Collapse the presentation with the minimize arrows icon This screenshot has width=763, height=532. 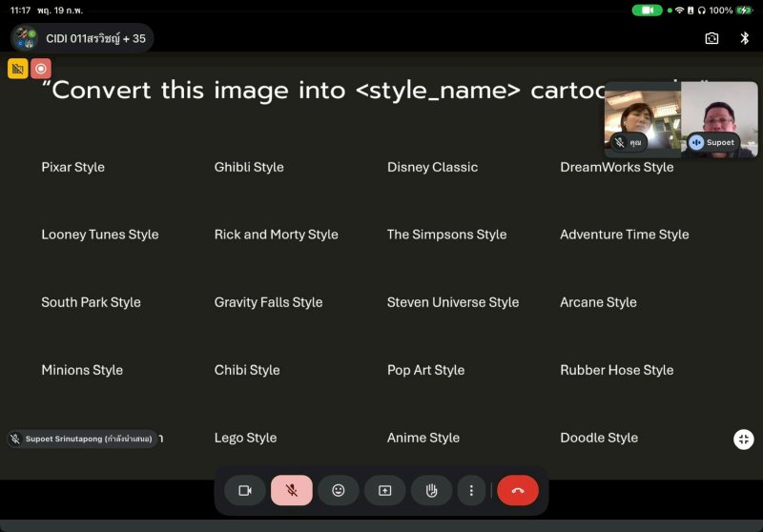(x=744, y=439)
